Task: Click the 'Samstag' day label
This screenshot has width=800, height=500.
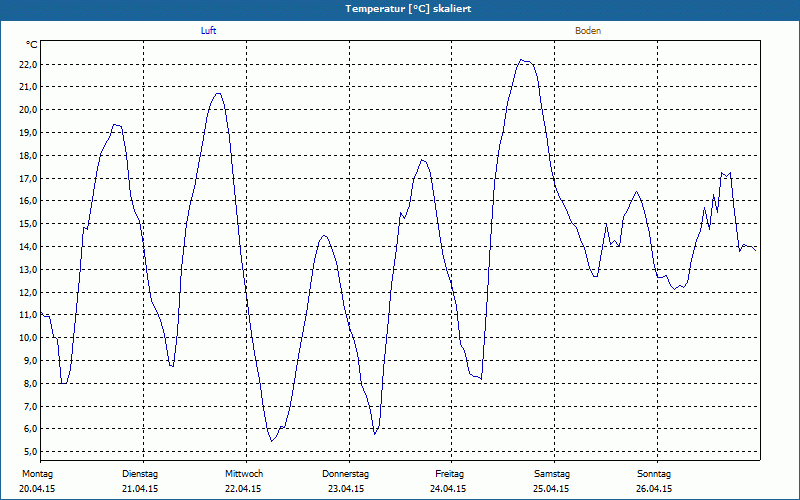Action: pos(552,474)
